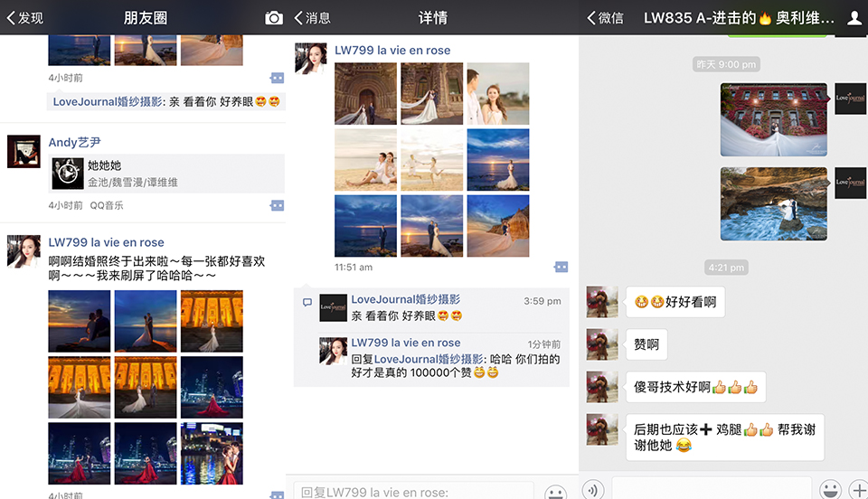The width and height of the screenshot is (868, 499).
Task: Tap the camera icon in the 朋友圈 header
Action: pos(274,18)
